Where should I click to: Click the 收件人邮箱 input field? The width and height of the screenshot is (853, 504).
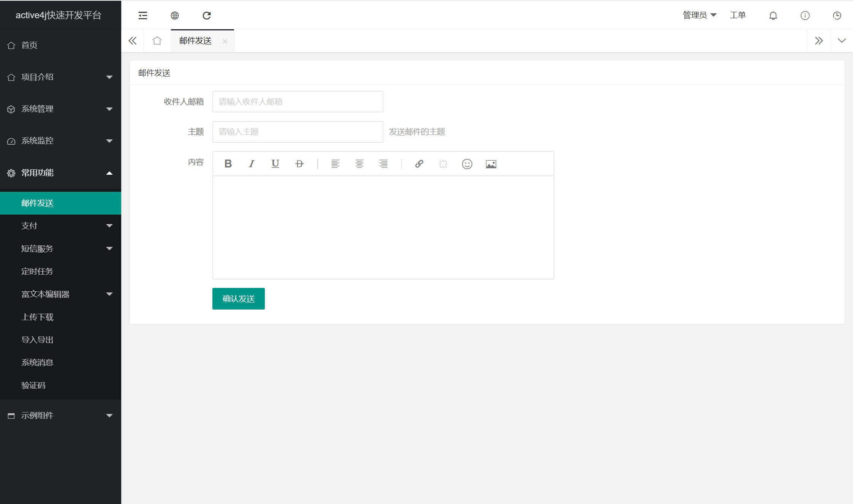(298, 101)
